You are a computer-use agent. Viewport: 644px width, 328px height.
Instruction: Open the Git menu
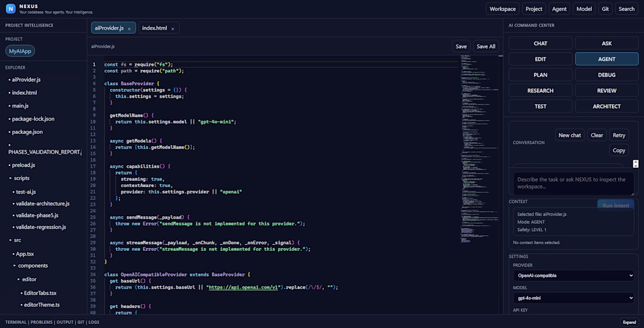(x=605, y=9)
